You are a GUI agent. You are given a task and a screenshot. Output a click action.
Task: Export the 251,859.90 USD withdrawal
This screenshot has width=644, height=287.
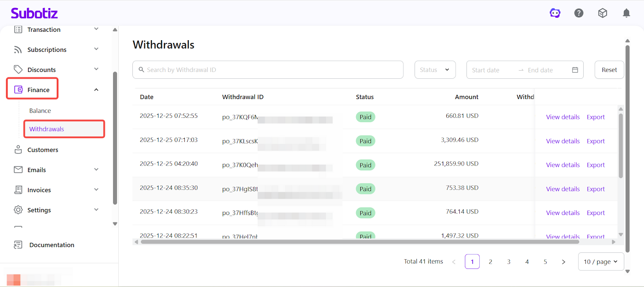coord(595,165)
